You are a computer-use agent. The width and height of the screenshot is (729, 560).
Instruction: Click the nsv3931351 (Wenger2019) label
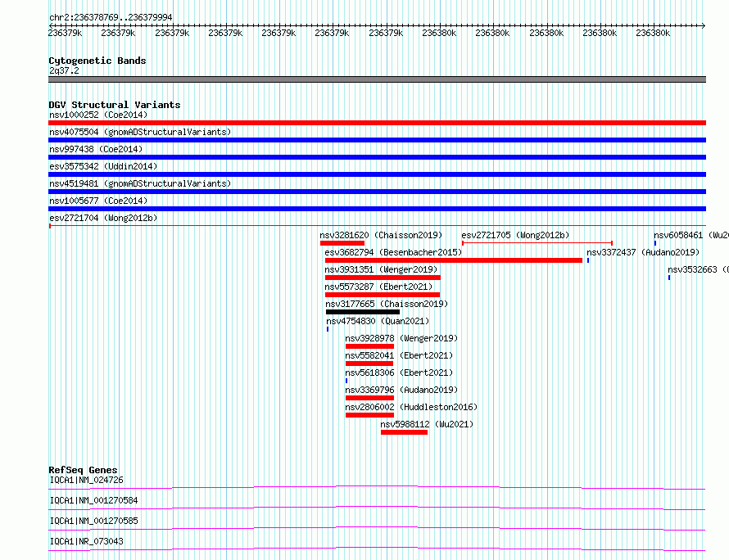[381, 269]
